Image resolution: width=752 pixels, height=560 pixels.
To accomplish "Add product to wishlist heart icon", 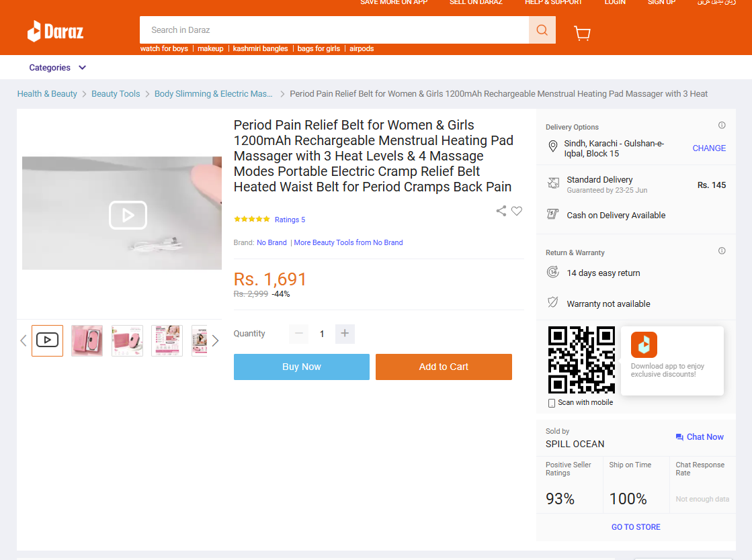I will tap(517, 211).
